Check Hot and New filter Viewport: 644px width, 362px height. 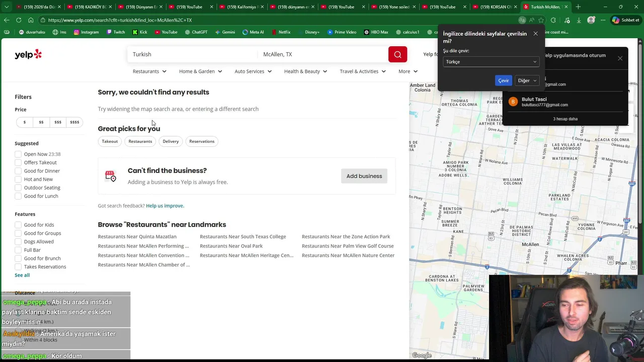click(x=18, y=179)
